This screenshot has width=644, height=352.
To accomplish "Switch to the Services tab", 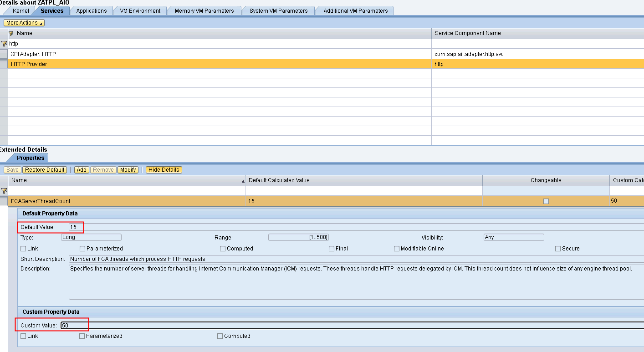I will 52,10.
